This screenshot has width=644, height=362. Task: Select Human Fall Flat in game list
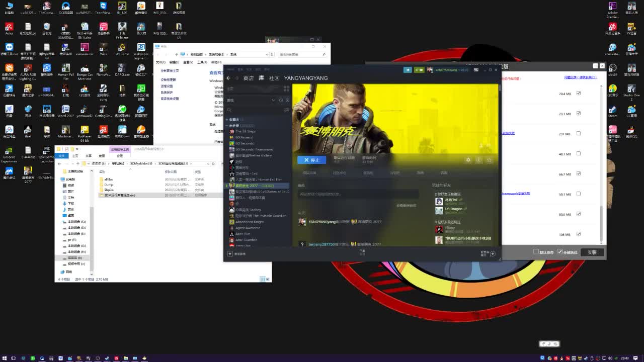258,179
